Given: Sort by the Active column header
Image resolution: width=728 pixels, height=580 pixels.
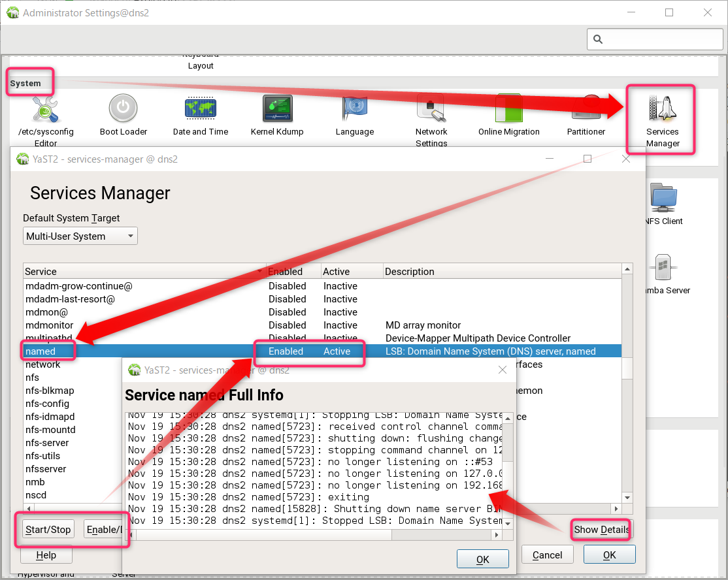Looking at the screenshot, I should 352,272.
